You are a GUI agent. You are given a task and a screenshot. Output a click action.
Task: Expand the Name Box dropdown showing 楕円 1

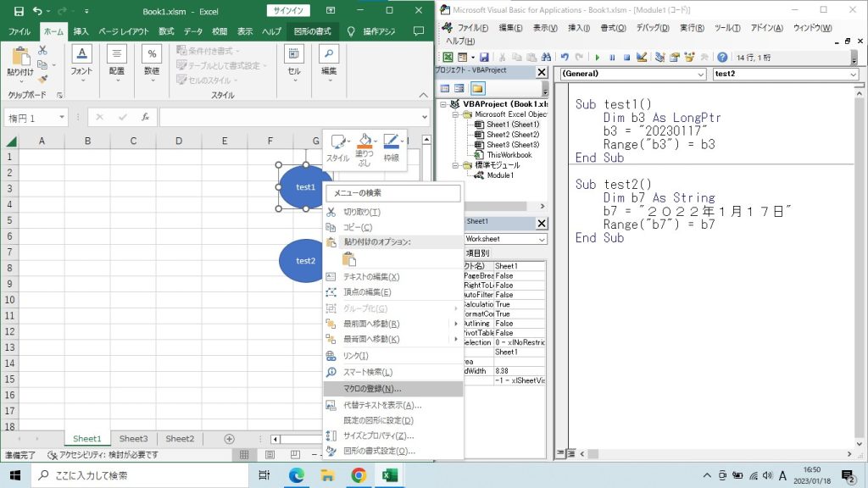[x=62, y=119]
